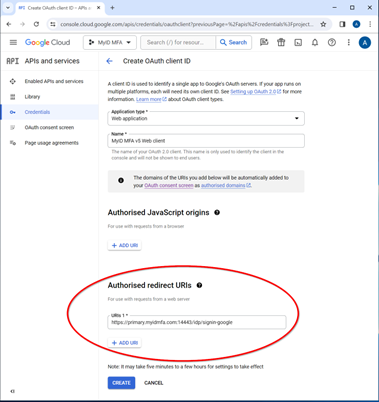Click the info icon in the domains notice
Image resolution: width=379 pixels, height=402 pixels.
(121, 180)
